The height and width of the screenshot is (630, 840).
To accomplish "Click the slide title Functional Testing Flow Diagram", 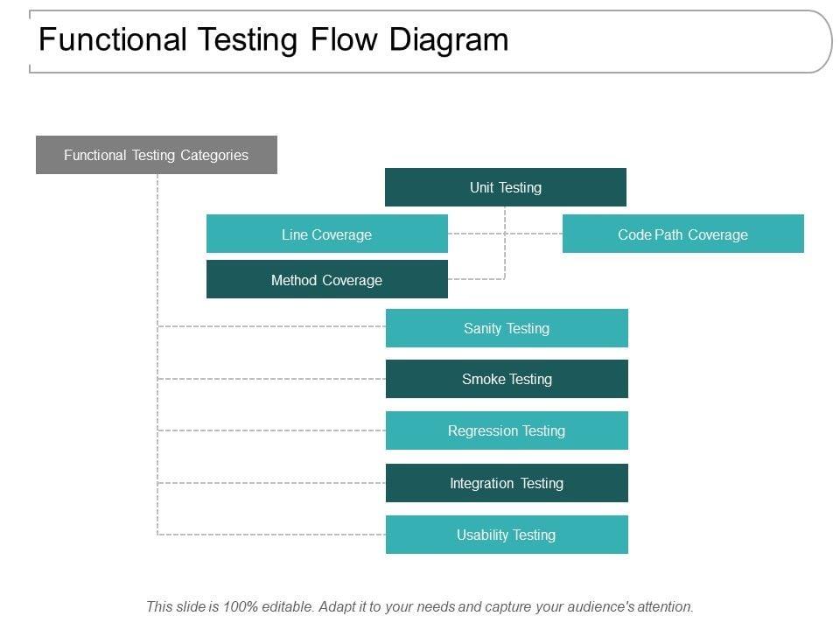I will click(x=274, y=40).
